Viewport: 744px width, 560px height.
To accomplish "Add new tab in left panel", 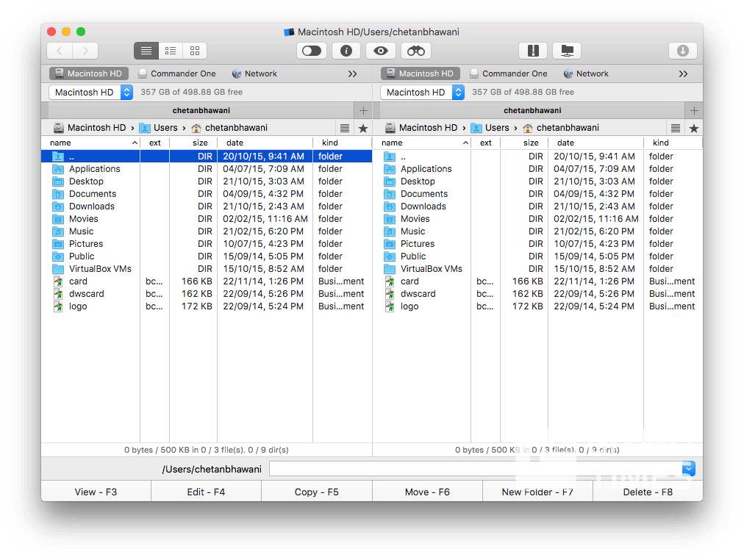I will pos(363,110).
